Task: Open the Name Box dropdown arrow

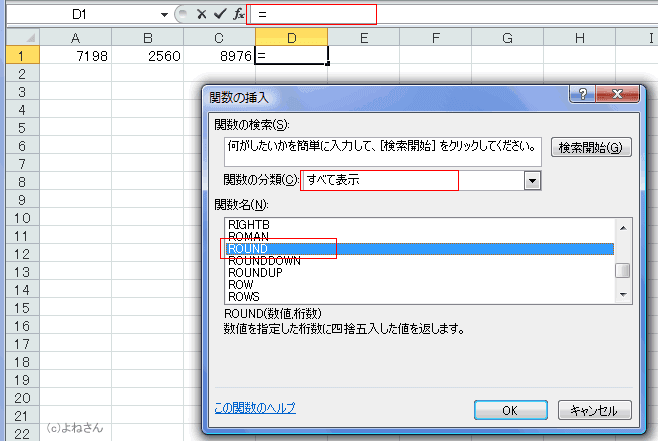Action: (164, 15)
